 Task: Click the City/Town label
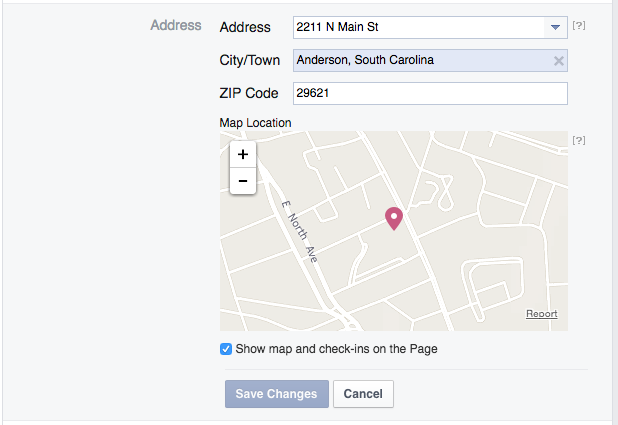tap(249, 60)
